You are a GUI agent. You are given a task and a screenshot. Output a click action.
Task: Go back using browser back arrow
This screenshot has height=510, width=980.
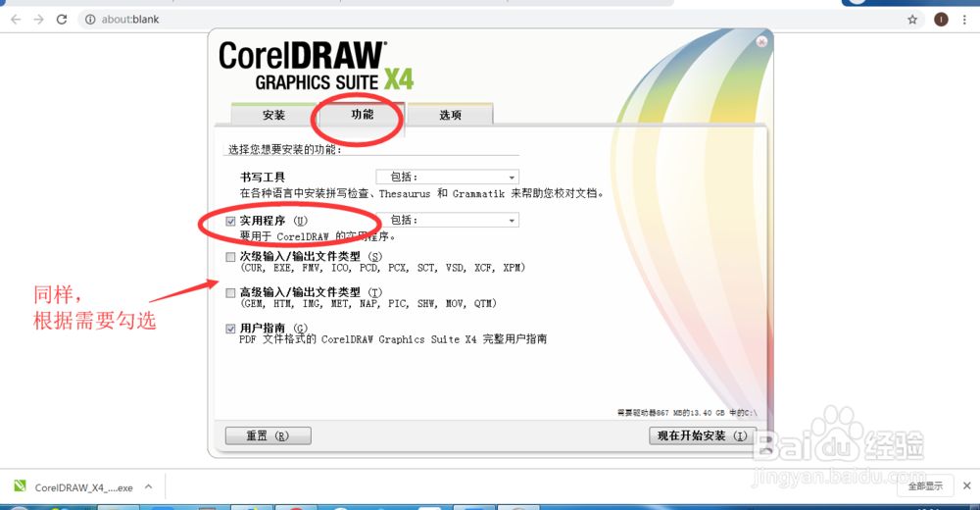tap(16, 20)
